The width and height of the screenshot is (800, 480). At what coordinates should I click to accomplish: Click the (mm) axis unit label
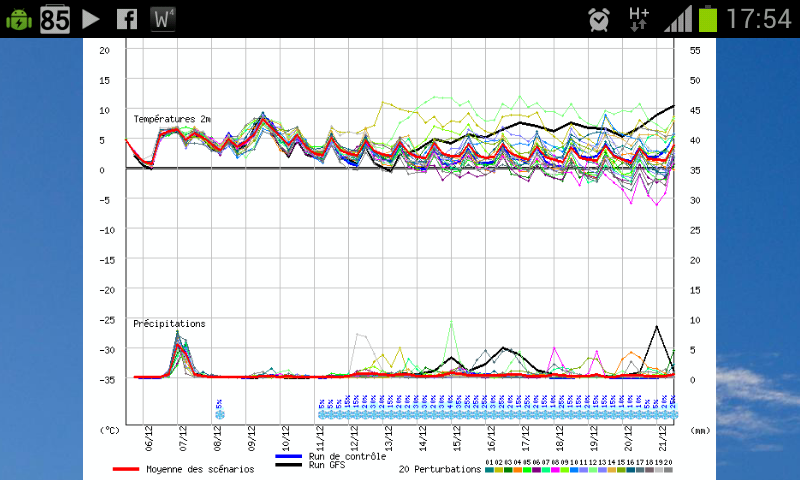pyautogui.click(x=700, y=431)
